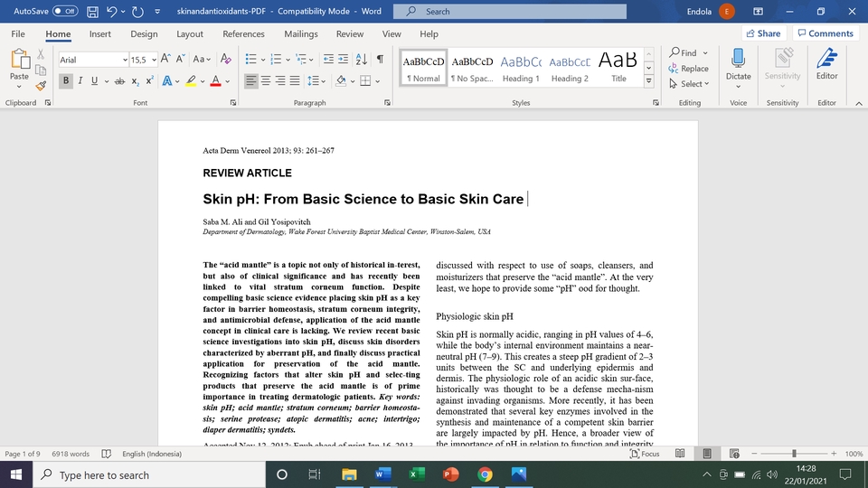Toggle show paragraph marks
Viewport: 868px width, 488px height.
[x=380, y=59]
